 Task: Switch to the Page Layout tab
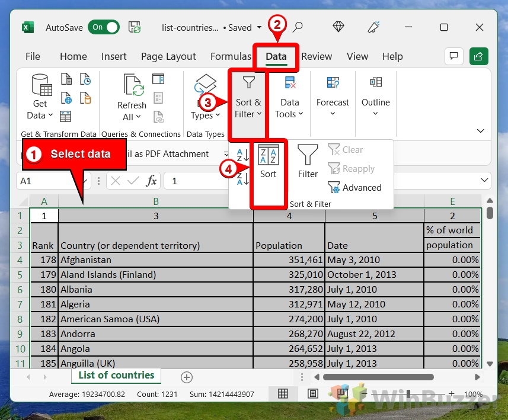point(168,57)
